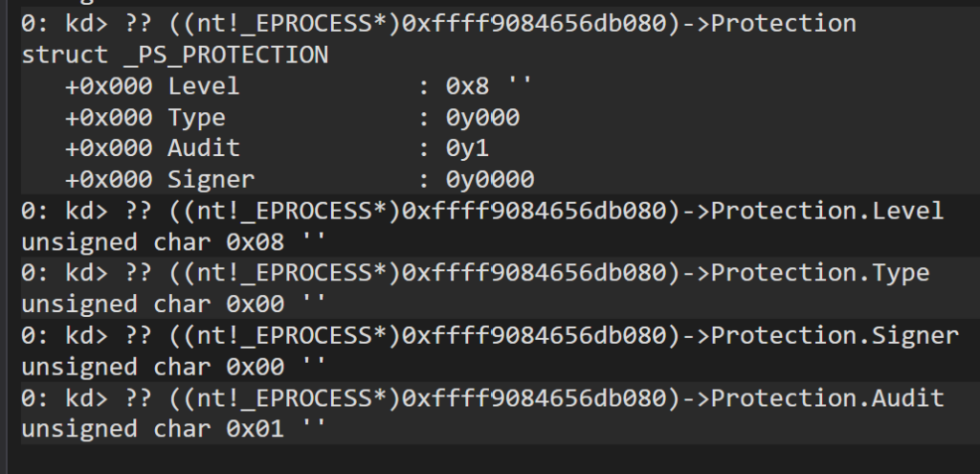
Task: Click the Protection.Audit command line
Action: point(482,397)
